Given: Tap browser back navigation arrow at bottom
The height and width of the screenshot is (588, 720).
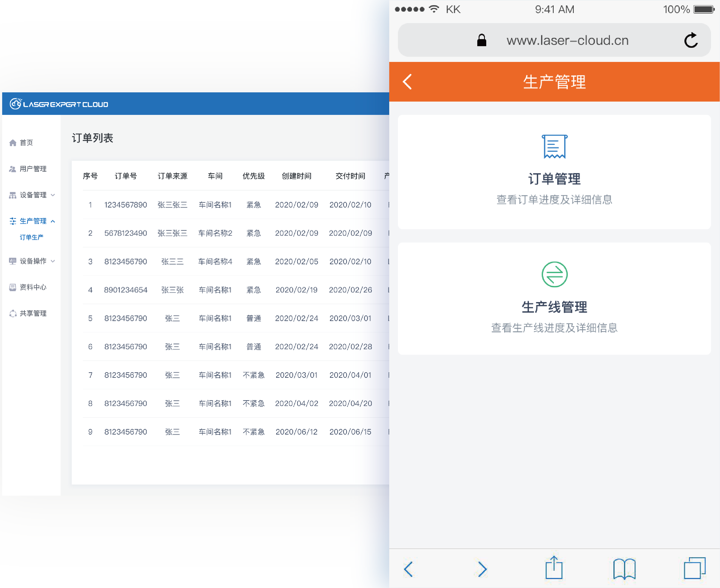Looking at the screenshot, I should [409, 569].
